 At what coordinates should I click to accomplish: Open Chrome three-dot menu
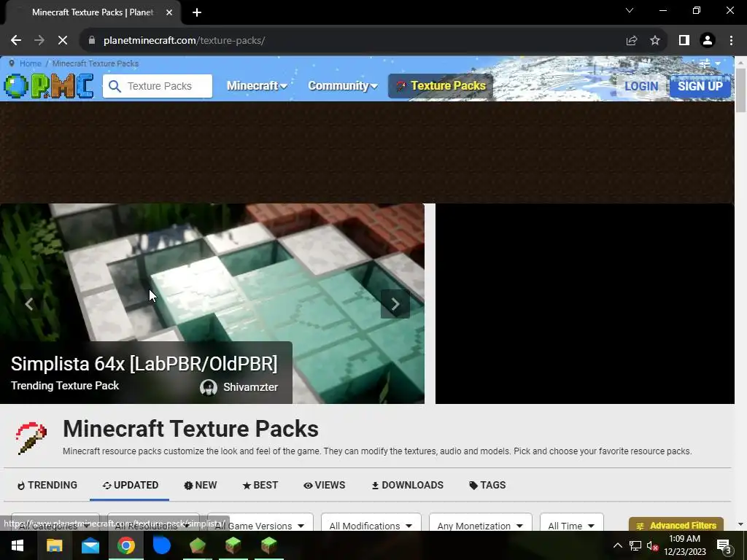click(x=731, y=41)
